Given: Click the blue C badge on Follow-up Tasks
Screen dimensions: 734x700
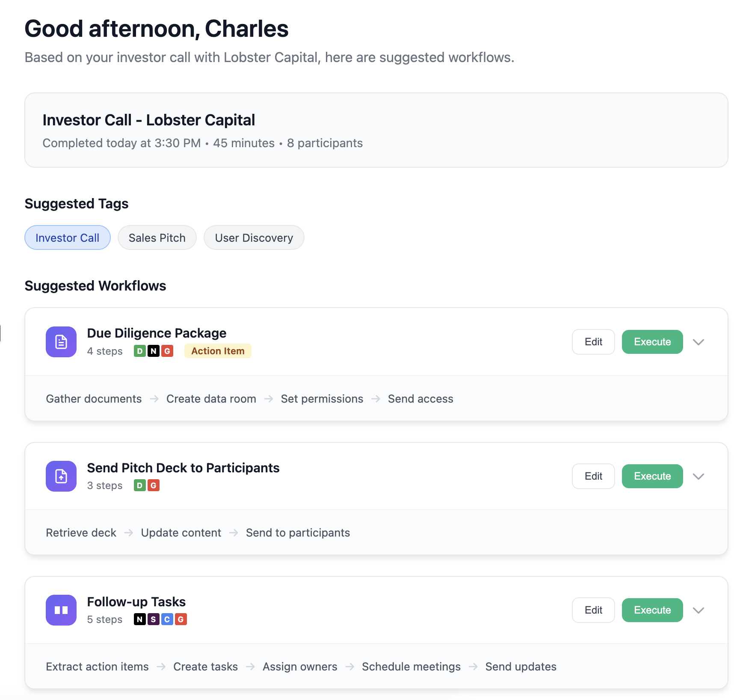Looking at the screenshot, I should (167, 619).
